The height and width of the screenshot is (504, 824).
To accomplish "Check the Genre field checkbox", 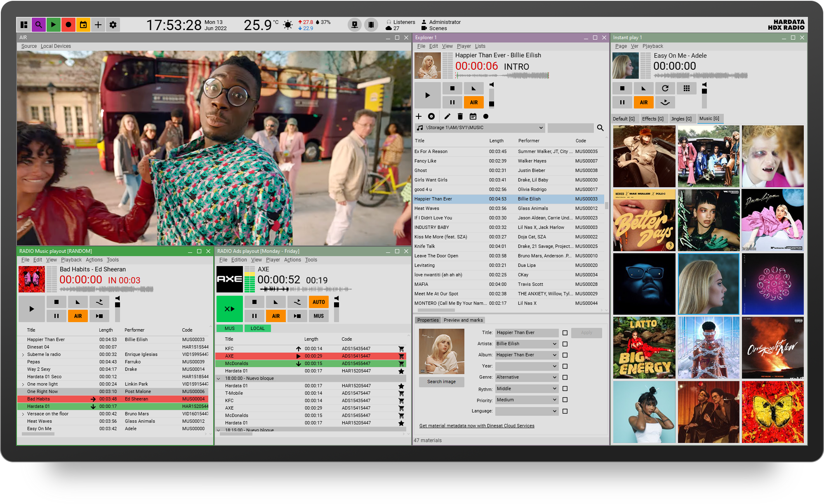I will click(565, 377).
